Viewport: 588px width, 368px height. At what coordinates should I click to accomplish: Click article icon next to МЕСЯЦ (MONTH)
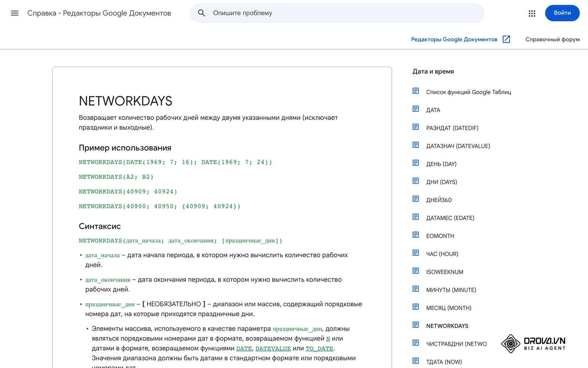click(x=416, y=307)
